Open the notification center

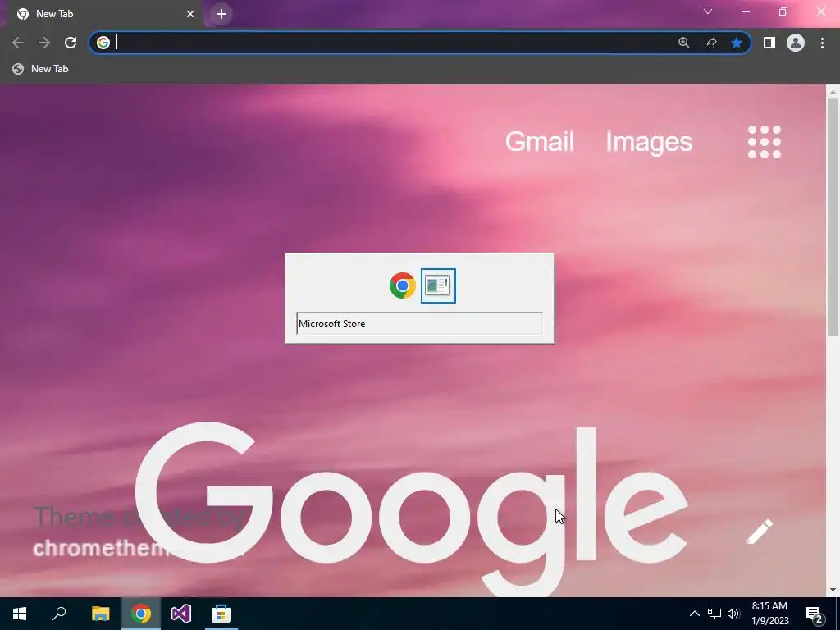click(x=815, y=614)
